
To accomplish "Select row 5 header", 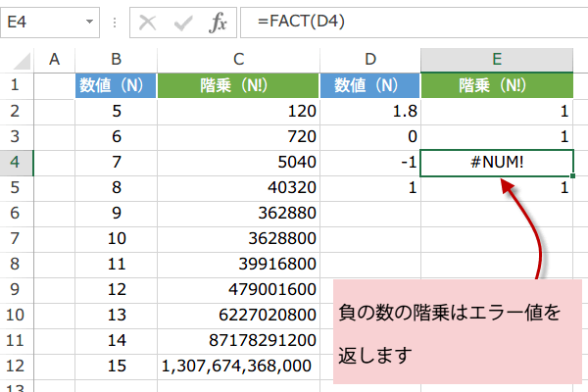I will click(x=15, y=188).
